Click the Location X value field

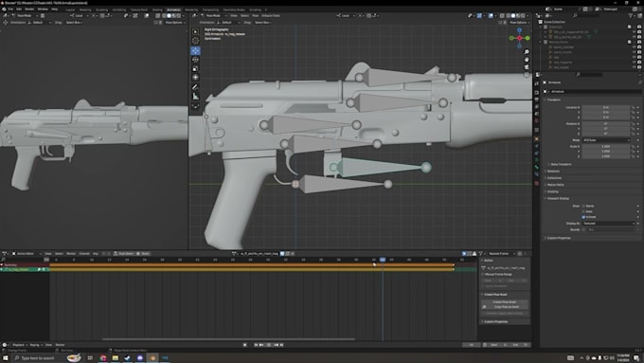click(606, 107)
